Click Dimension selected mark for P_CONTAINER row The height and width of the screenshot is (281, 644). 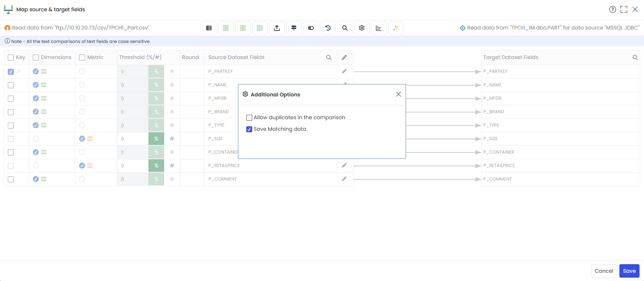pos(36,152)
